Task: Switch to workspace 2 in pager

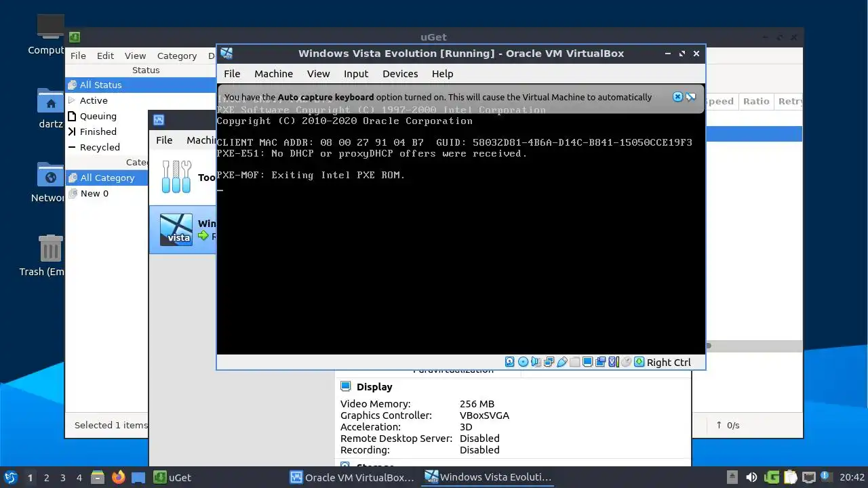Action: (46, 477)
